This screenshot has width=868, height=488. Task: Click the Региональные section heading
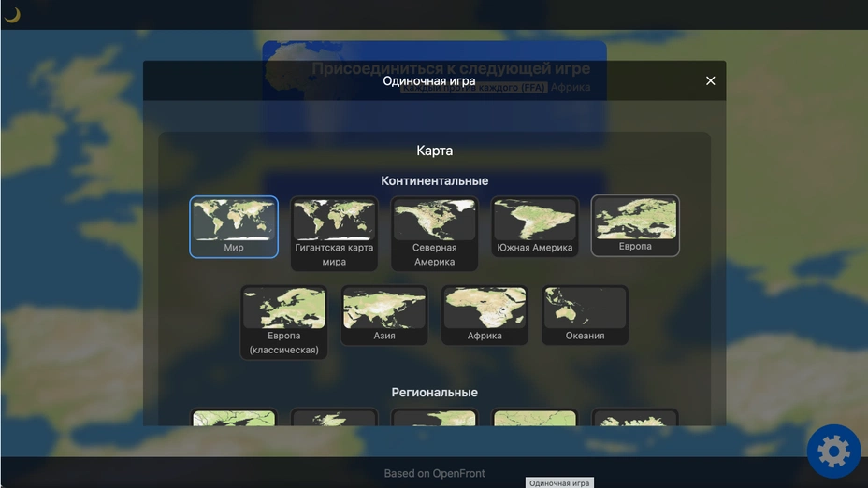pos(434,393)
